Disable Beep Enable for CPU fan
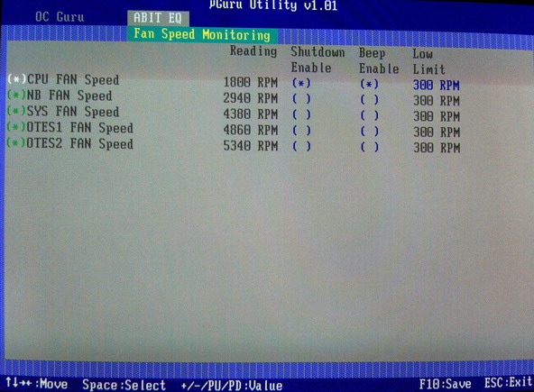The image size is (534, 392). [x=370, y=84]
